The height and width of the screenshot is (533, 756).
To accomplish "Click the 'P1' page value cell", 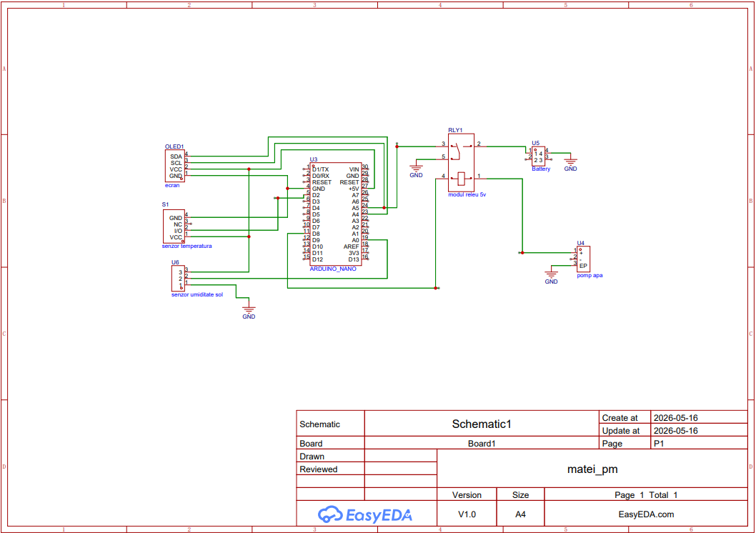I will click(x=699, y=444).
